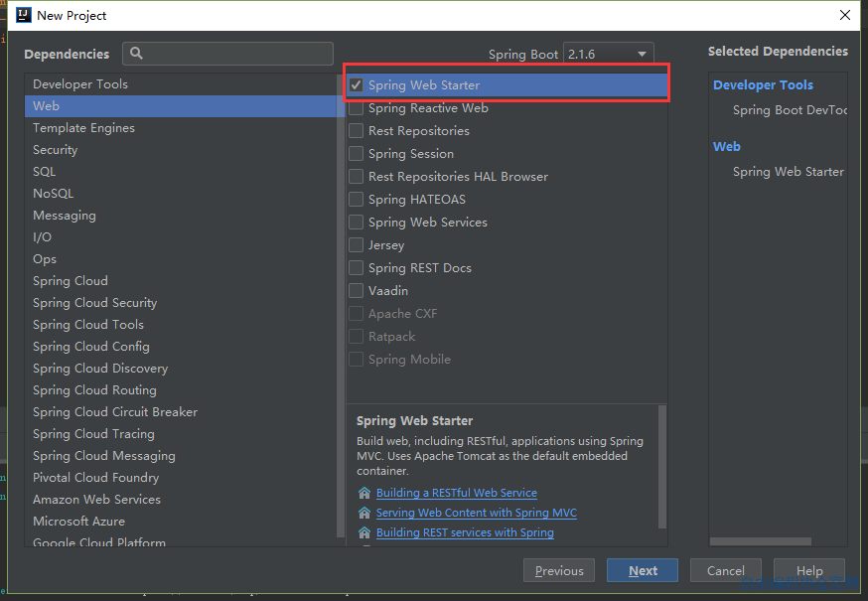Select the Web category in list

coord(181,106)
